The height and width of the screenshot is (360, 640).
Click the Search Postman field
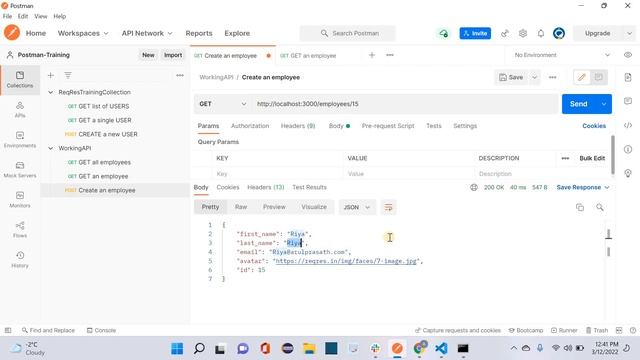tap(348, 33)
